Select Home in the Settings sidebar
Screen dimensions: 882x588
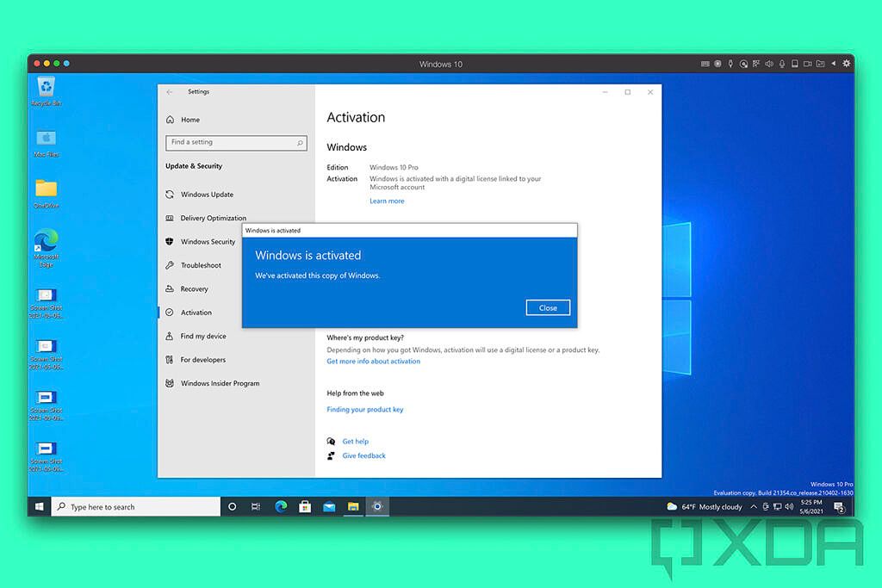click(190, 119)
